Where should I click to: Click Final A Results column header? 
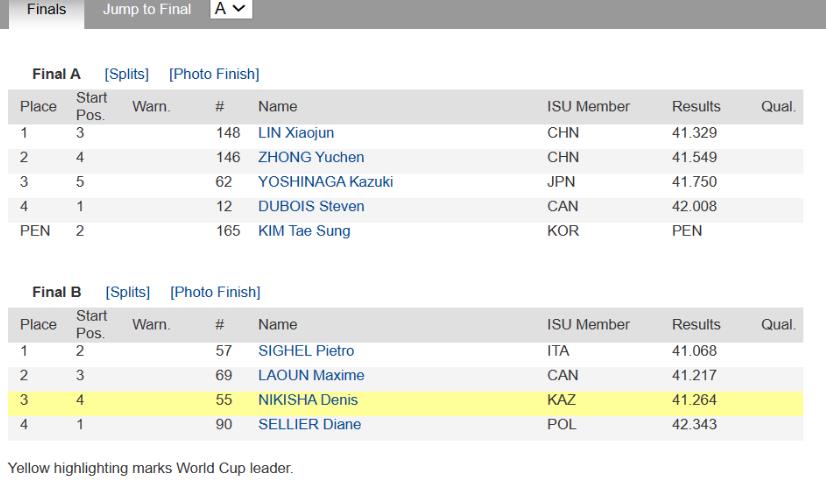pyautogui.click(x=696, y=106)
